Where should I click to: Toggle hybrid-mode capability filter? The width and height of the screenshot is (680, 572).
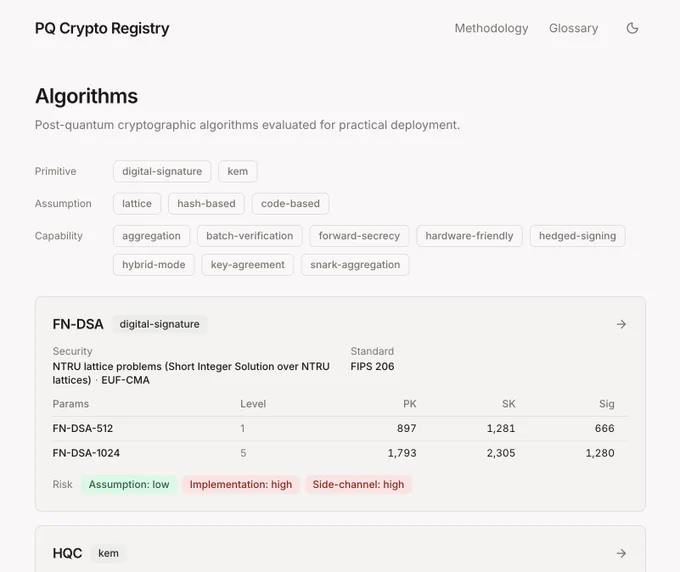pos(154,265)
